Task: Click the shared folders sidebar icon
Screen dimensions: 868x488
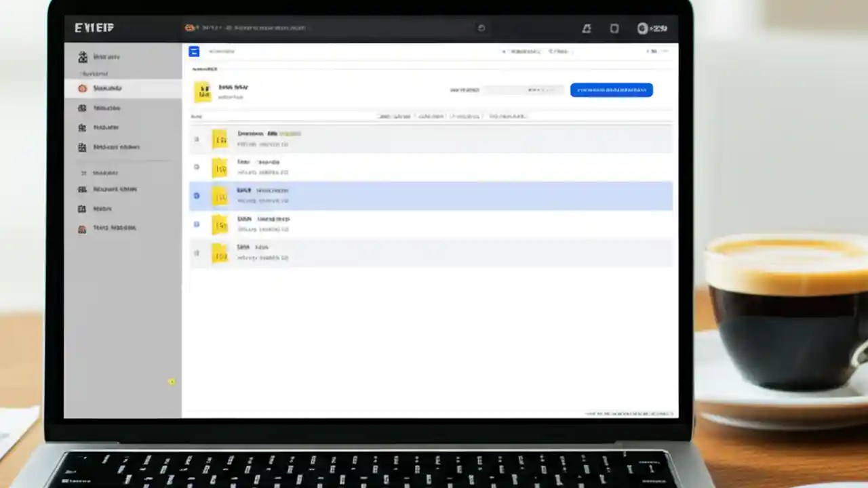Action: point(82,147)
